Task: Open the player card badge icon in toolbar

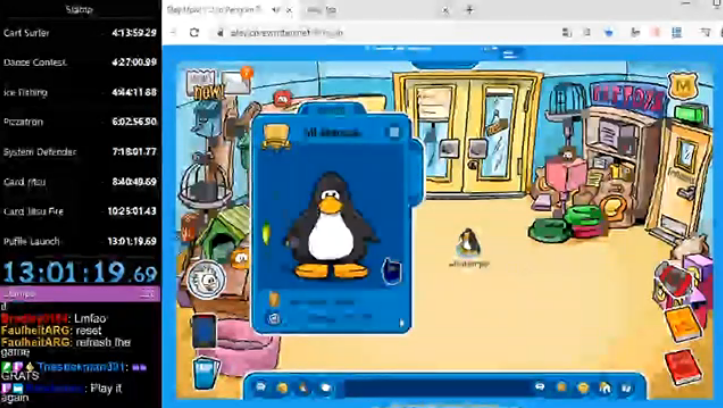Action: (562, 387)
